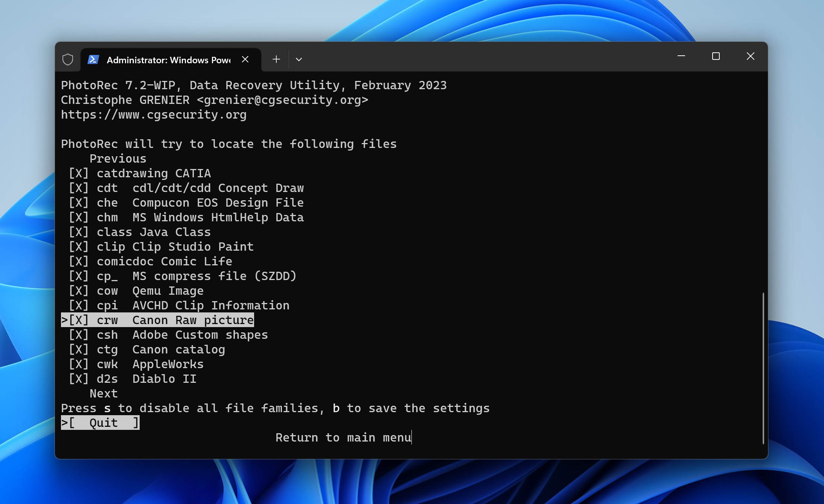The width and height of the screenshot is (824, 504).
Task: Click the 'Canon Raw picture' description text
Action: tap(193, 320)
